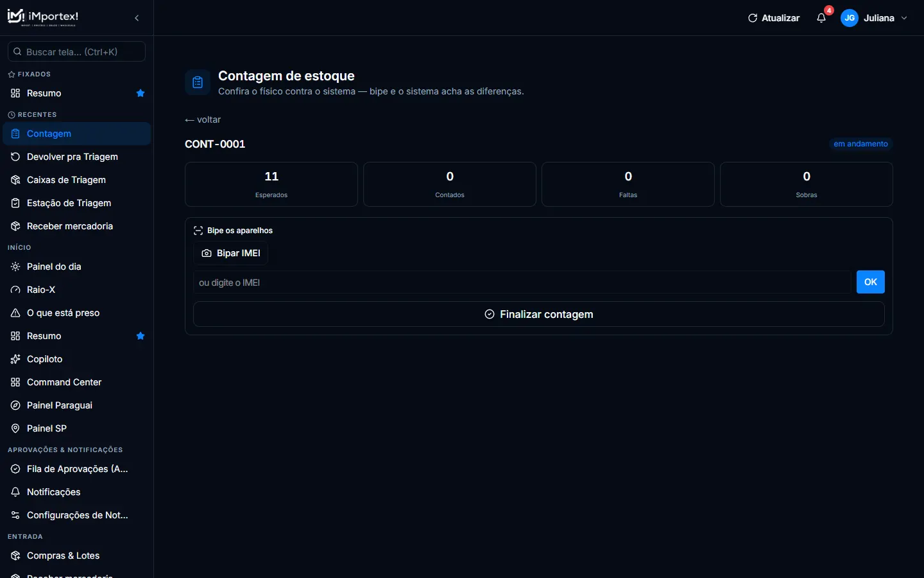Click the Sobras counter card

point(807,184)
